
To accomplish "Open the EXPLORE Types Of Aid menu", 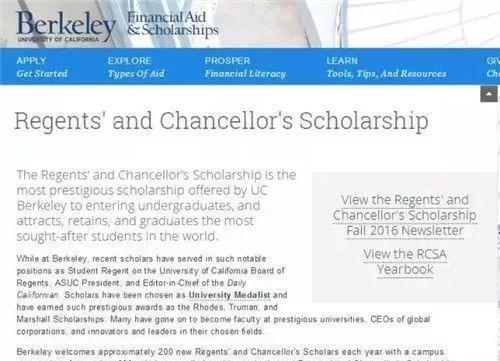I will click(x=136, y=67).
